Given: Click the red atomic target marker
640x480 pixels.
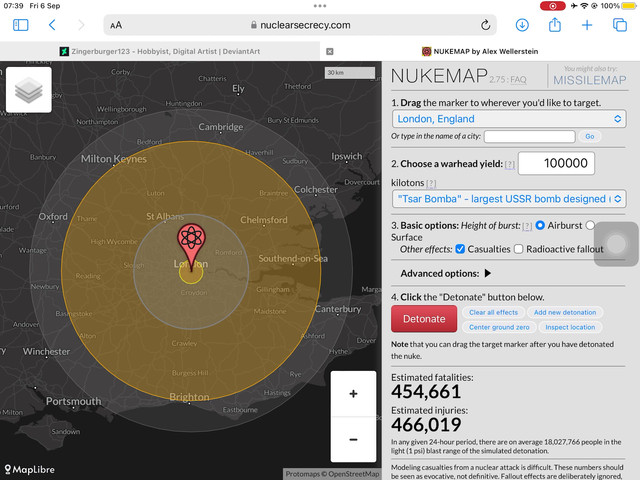Looking at the screenshot, I should point(191,246).
